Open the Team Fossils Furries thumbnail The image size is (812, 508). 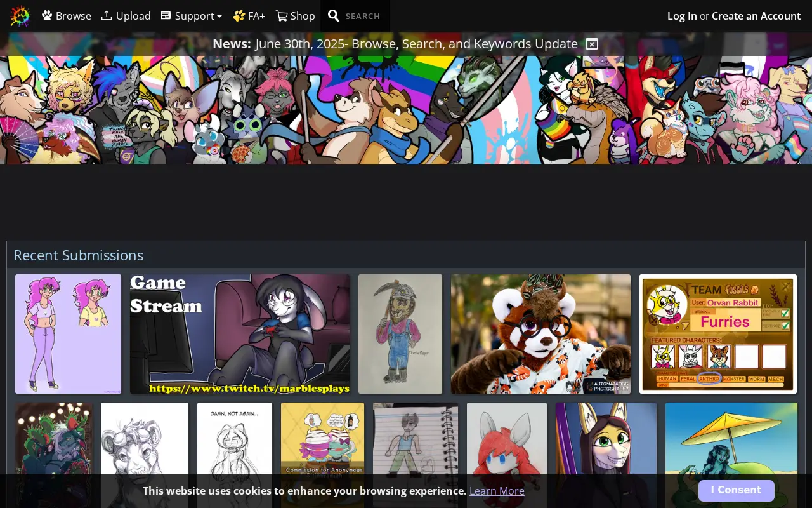[x=718, y=334]
